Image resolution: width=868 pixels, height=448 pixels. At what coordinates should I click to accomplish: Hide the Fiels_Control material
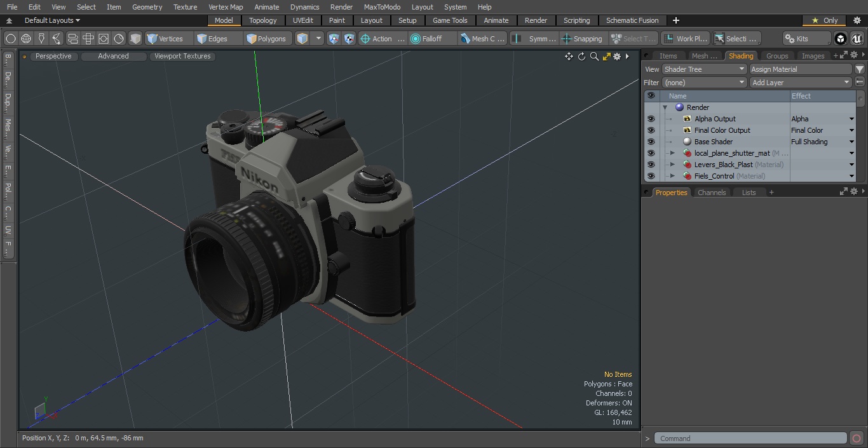[x=651, y=176]
